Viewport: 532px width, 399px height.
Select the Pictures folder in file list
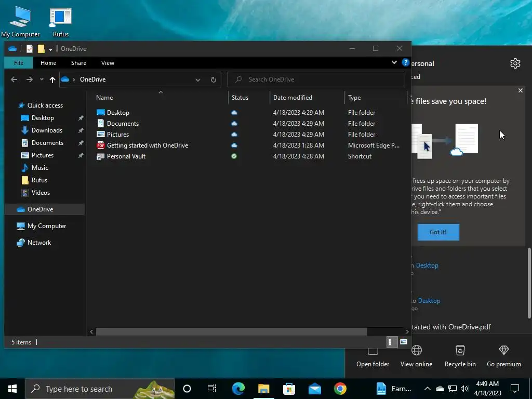[118, 135]
